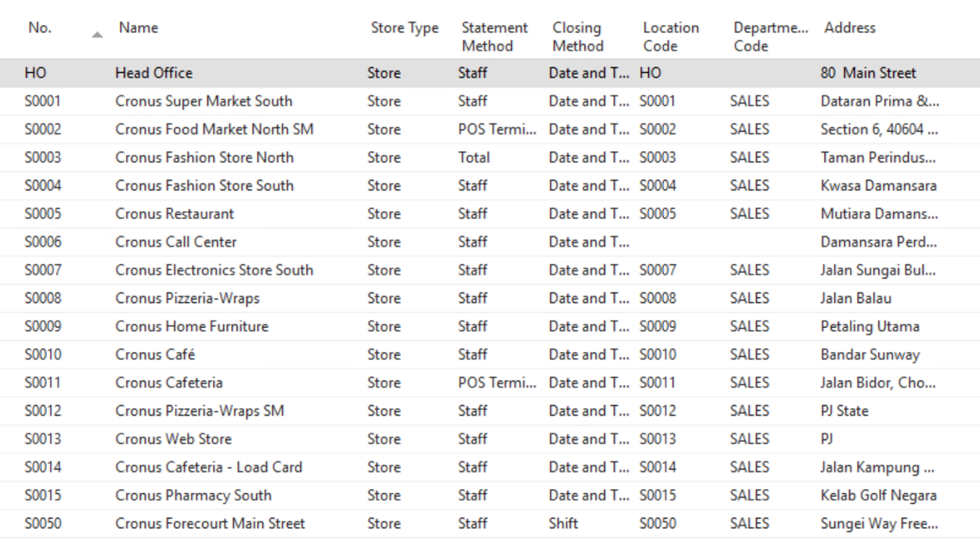Click the Address column header
Screen dimensions: 980x543
pos(849,29)
